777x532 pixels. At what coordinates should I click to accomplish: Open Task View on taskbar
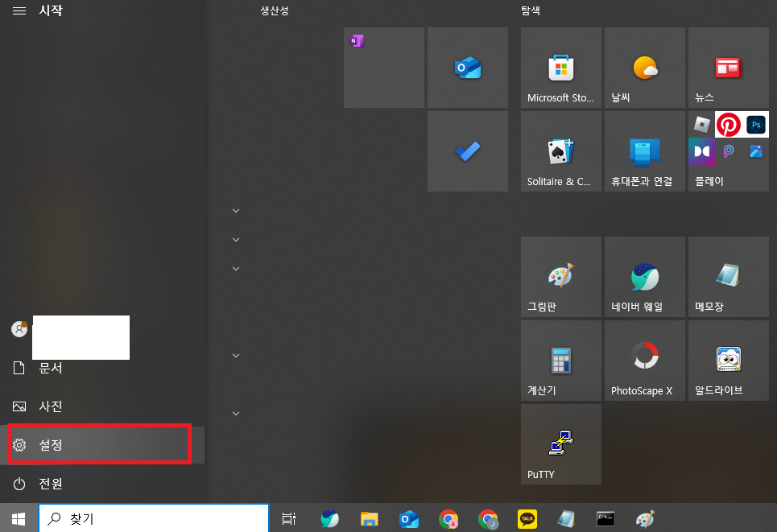click(289, 518)
